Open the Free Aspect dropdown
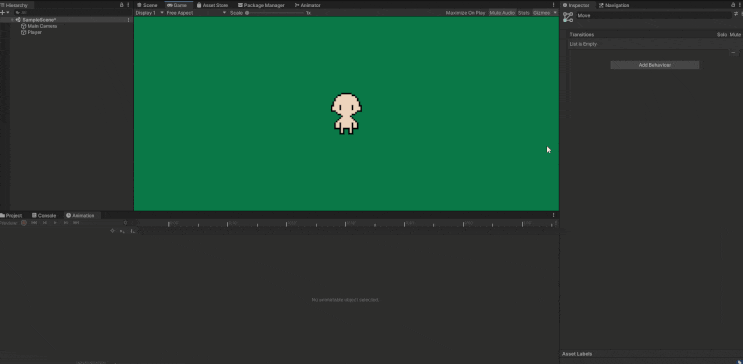 (196, 13)
